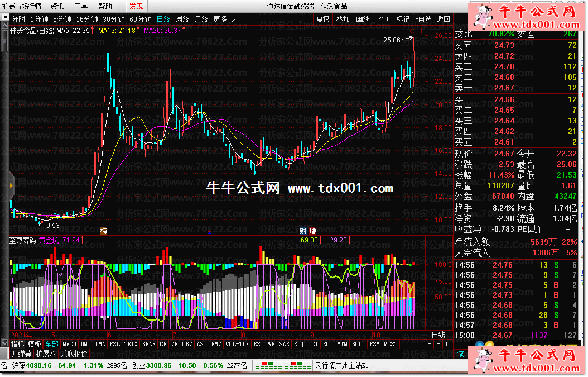
Task: Switch to 分时 intraday view
Action: (19, 19)
